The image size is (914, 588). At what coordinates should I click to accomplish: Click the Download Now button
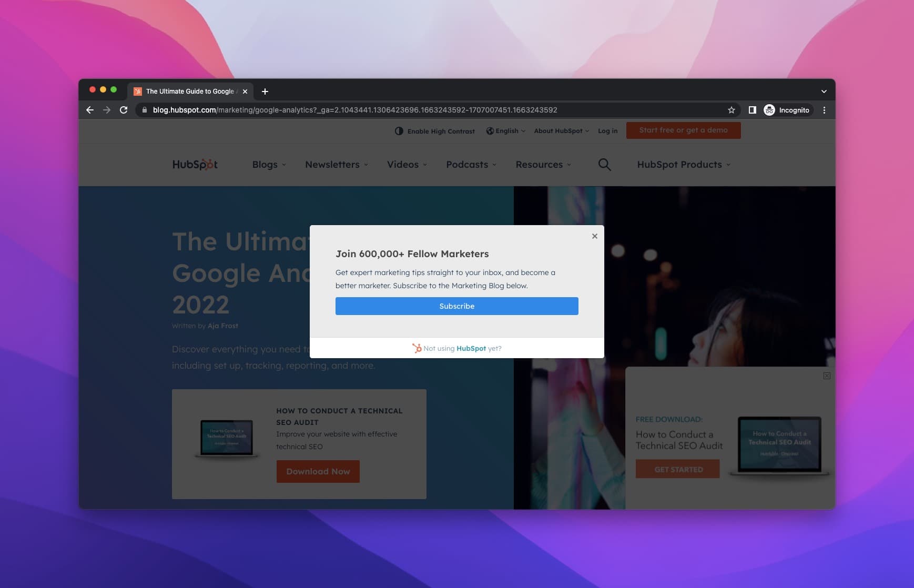click(x=318, y=472)
